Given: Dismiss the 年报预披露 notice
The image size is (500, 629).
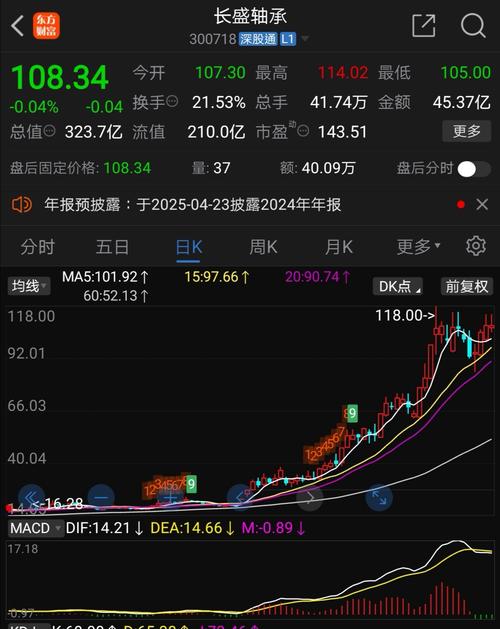Looking at the screenshot, I should click(x=482, y=205).
